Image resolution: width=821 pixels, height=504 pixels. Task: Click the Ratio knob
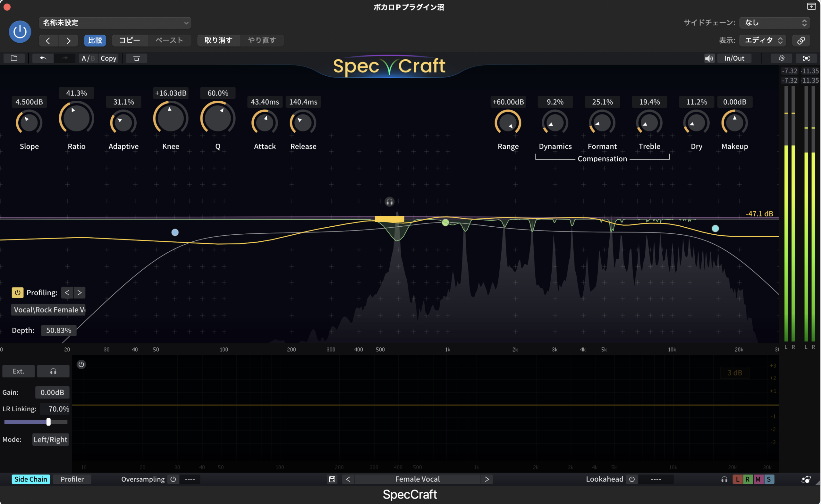coord(76,118)
